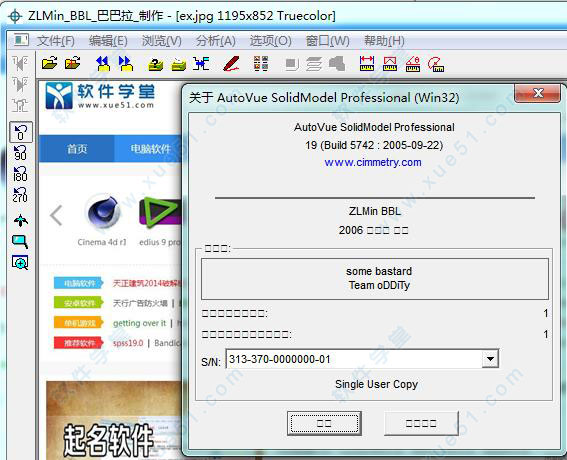Click the left dialog button at bottom

click(x=324, y=423)
